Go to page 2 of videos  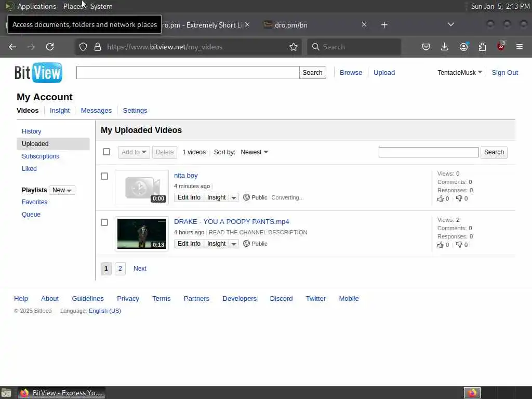pos(120,269)
